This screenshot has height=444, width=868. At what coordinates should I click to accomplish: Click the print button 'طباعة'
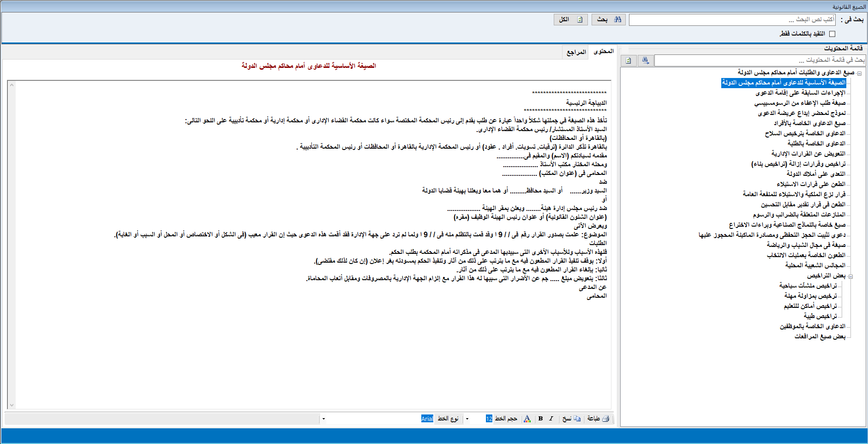[599, 419]
